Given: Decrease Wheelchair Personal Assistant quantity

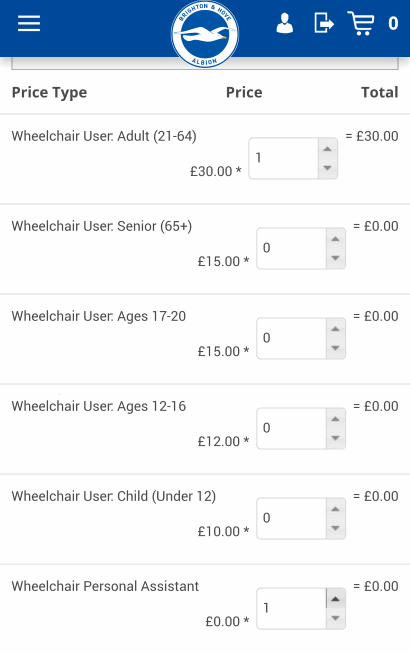Looking at the screenshot, I should [335, 618].
